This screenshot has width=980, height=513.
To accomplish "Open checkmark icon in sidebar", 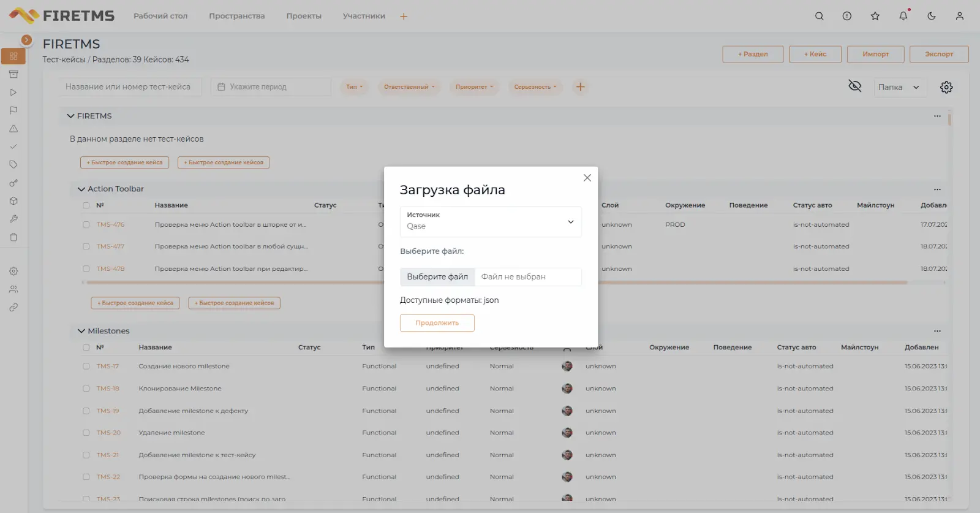I will pyautogui.click(x=13, y=146).
